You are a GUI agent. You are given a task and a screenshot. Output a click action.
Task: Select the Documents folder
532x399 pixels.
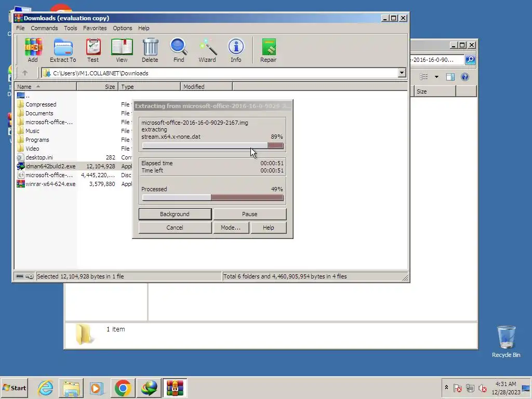35,113
